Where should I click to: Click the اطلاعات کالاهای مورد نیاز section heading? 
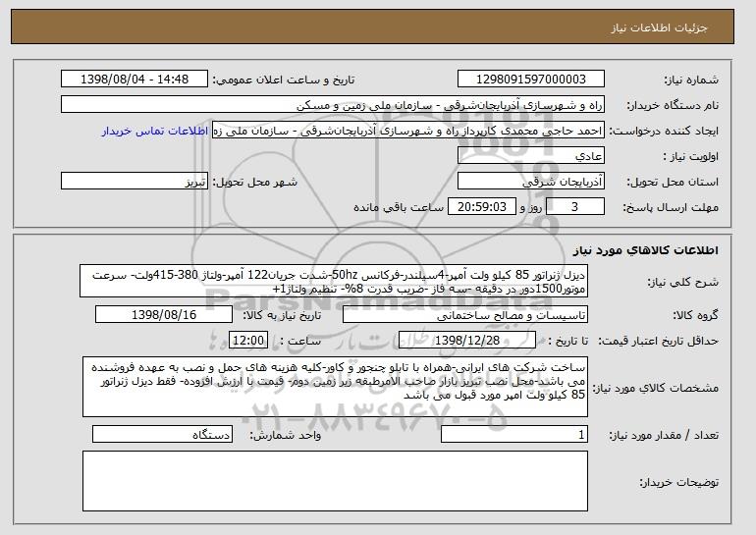pyautogui.click(x=646, y=250)
